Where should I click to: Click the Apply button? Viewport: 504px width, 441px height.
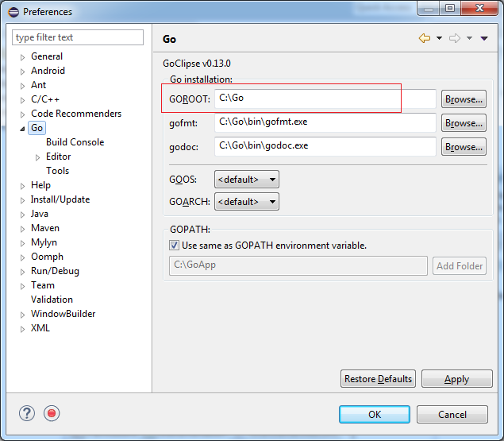click(x=456, y=379)
